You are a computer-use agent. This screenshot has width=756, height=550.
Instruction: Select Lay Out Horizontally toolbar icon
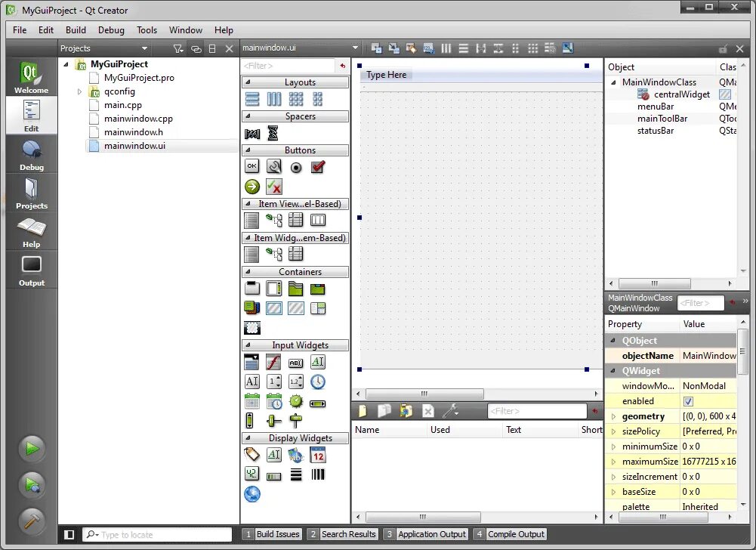(446, 48)
